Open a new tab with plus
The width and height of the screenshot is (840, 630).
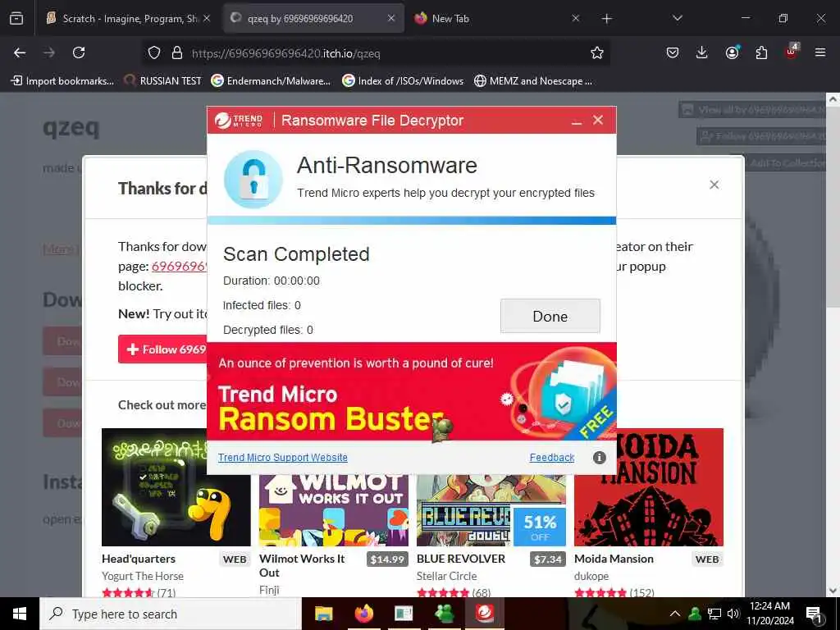click(x=606, y=19)
